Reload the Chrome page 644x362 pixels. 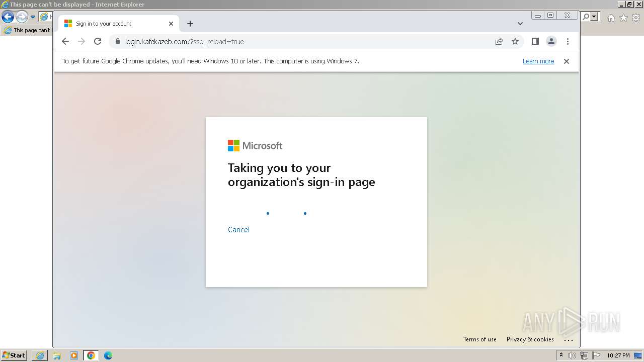point(98,42)
